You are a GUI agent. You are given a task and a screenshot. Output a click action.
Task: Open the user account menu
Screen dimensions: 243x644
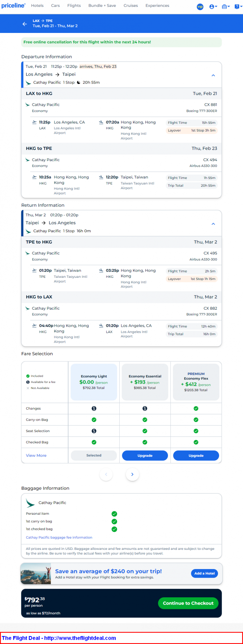click(213, 7)
